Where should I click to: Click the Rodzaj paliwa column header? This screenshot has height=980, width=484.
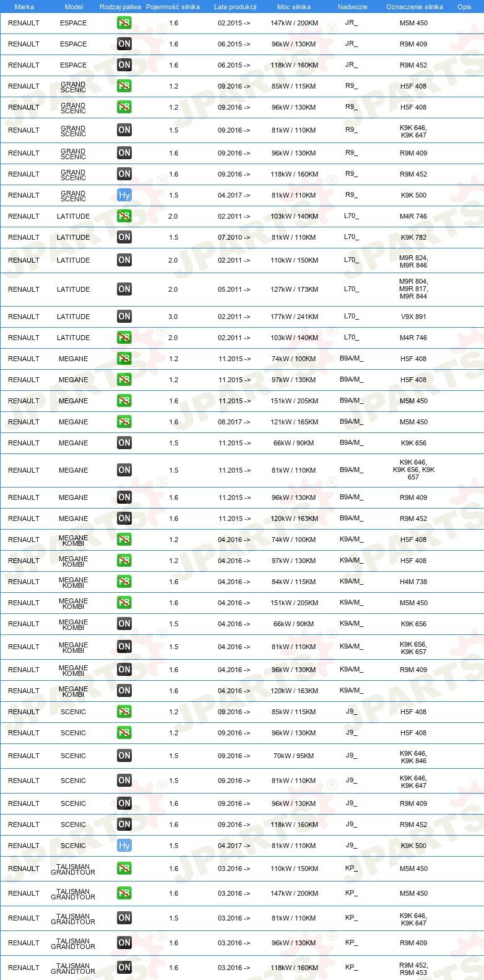pos(120,7)
